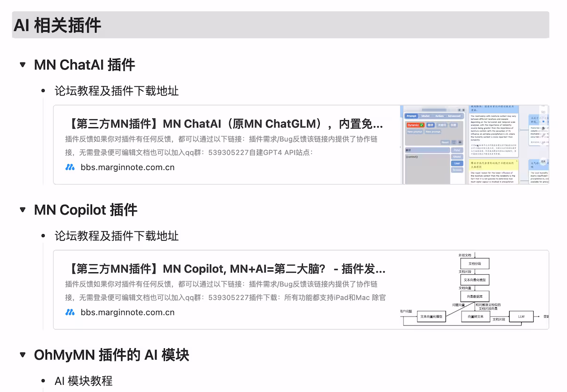This screenshot has width=567, height=392.
Task: Click the MN Copilot 插件 heading text
Action: tap(85, 210)
